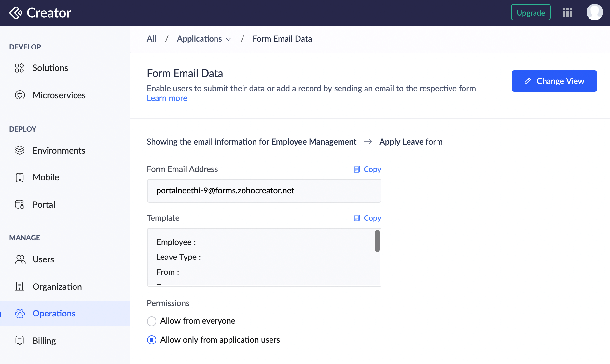Go to All in the breadcrumb

coord(151,39)
